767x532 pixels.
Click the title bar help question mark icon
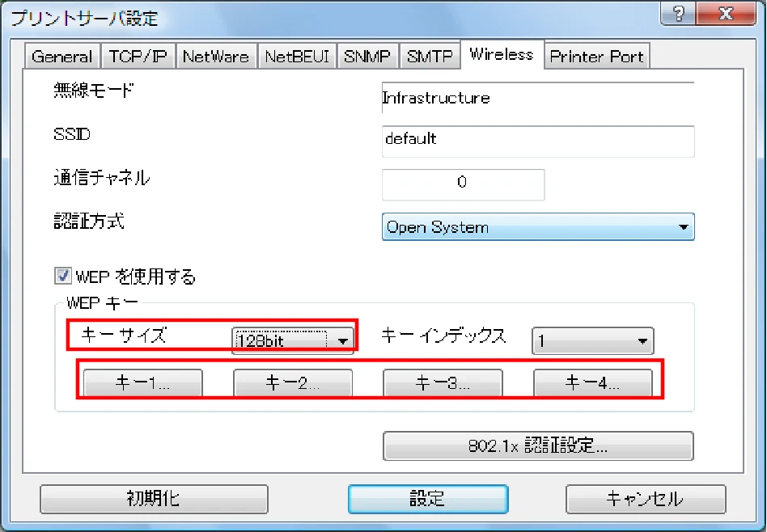click(678, 13)
